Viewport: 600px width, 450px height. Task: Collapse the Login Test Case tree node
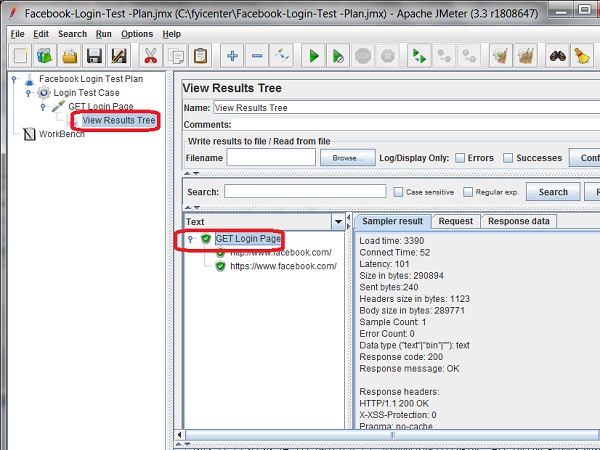[x=28, y=93]
